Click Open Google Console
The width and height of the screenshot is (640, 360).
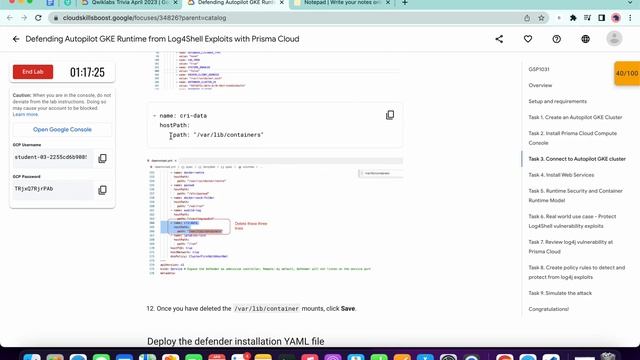pos(62,129)
